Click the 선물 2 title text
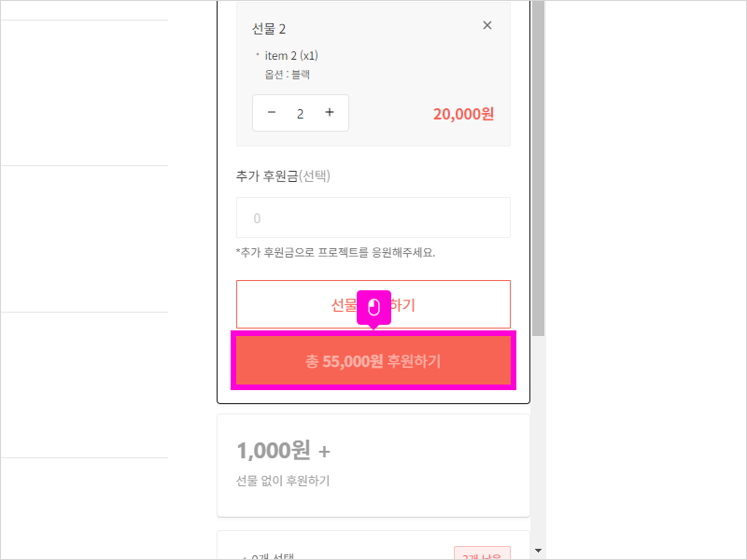 coord(269,29)
